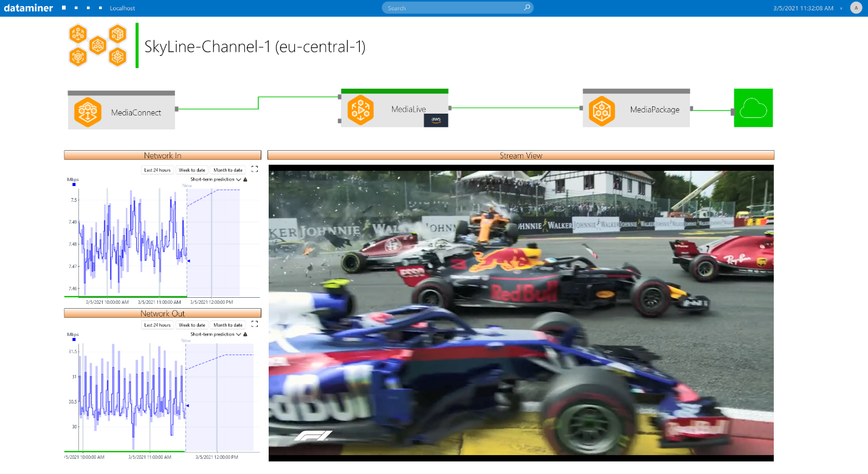Click Network Out Mbps unit label

73,334
